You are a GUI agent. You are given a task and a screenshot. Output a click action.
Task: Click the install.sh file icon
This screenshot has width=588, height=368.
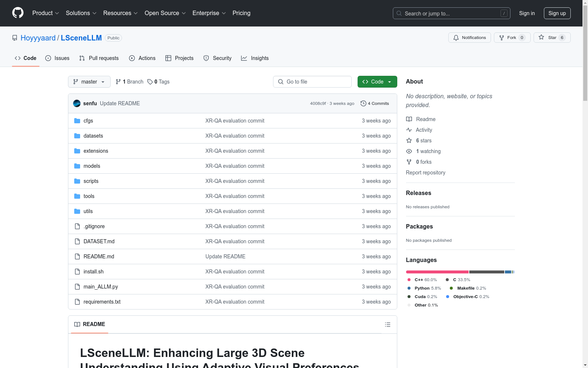click(77, 272)
